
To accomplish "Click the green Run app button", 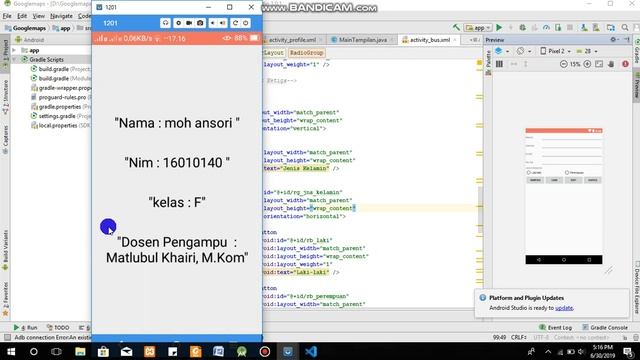I will pyautogui.click(x=499, y=28).
